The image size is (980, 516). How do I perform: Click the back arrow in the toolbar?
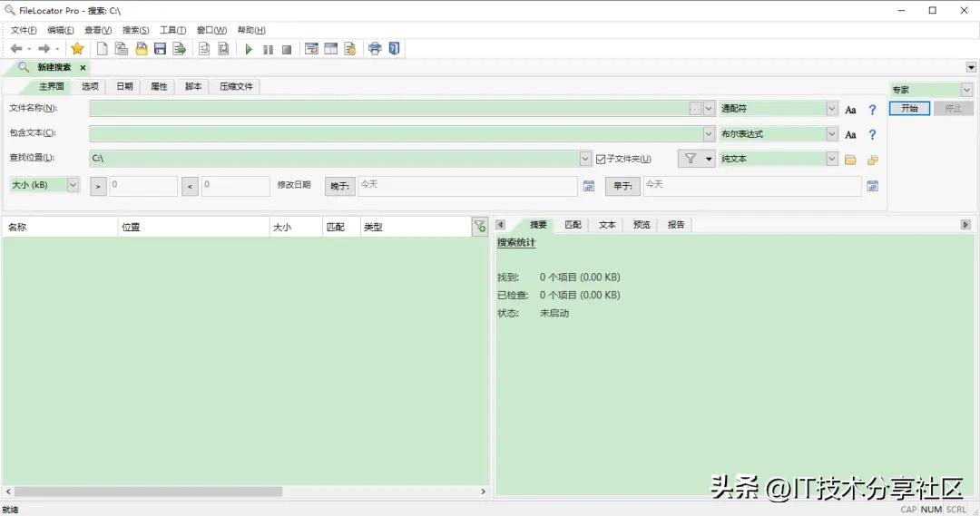tap(16, 49)
